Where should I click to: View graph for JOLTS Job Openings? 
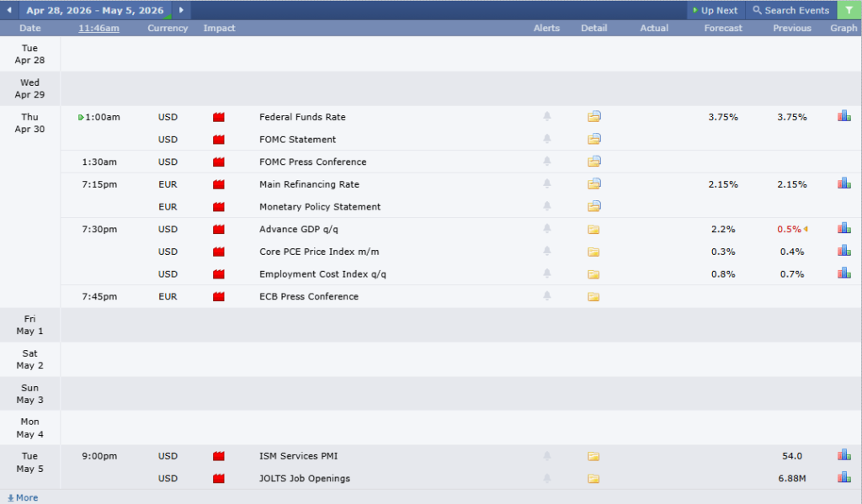843,478
